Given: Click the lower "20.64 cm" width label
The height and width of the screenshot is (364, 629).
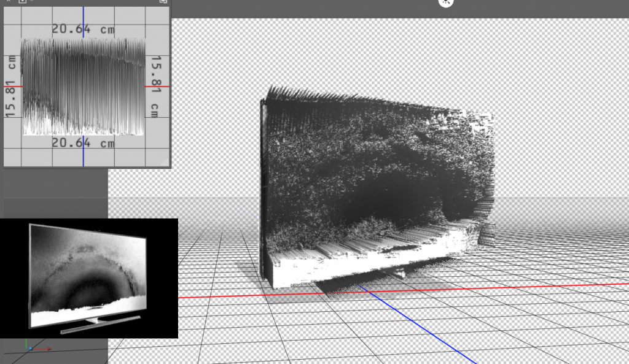Looking at the screenshot, I should coord(83,142).
